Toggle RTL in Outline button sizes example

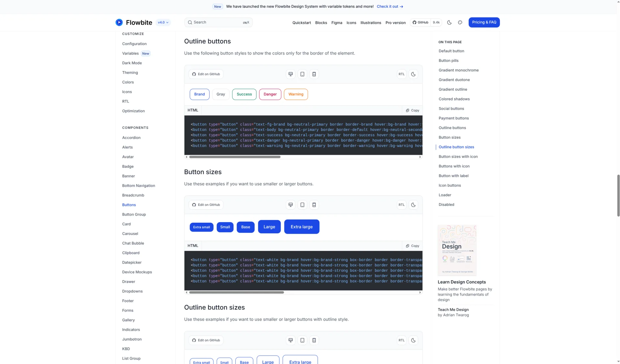point(401,340)
